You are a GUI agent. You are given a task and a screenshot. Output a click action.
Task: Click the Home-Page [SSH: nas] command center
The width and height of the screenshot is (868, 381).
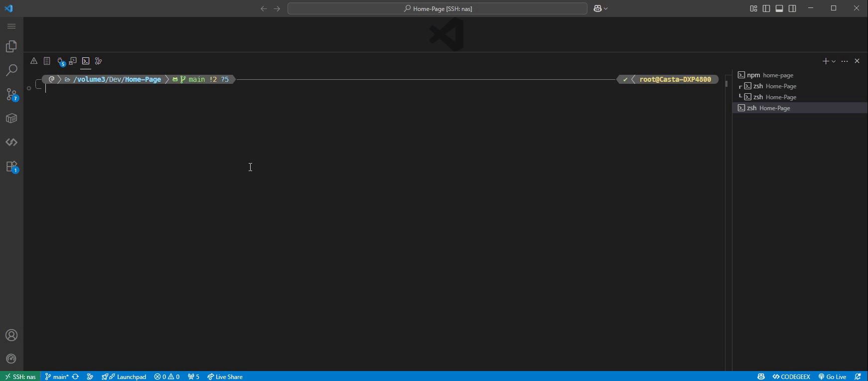[x=437, y=8]
